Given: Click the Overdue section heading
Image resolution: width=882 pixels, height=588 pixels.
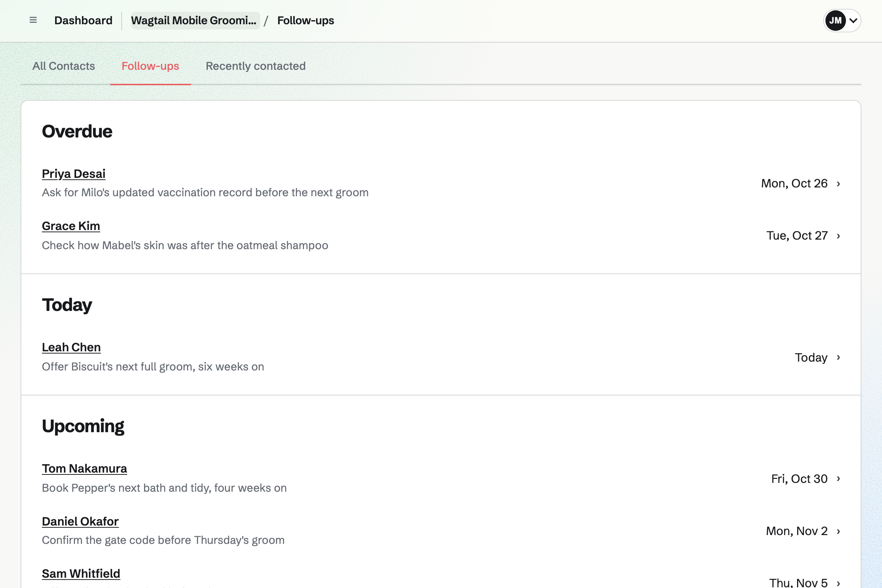Looking at the screenshot, I should coord(77,131).
